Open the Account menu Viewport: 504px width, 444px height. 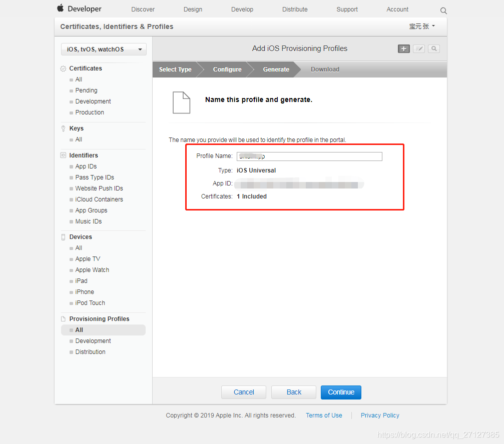point(397,9)
